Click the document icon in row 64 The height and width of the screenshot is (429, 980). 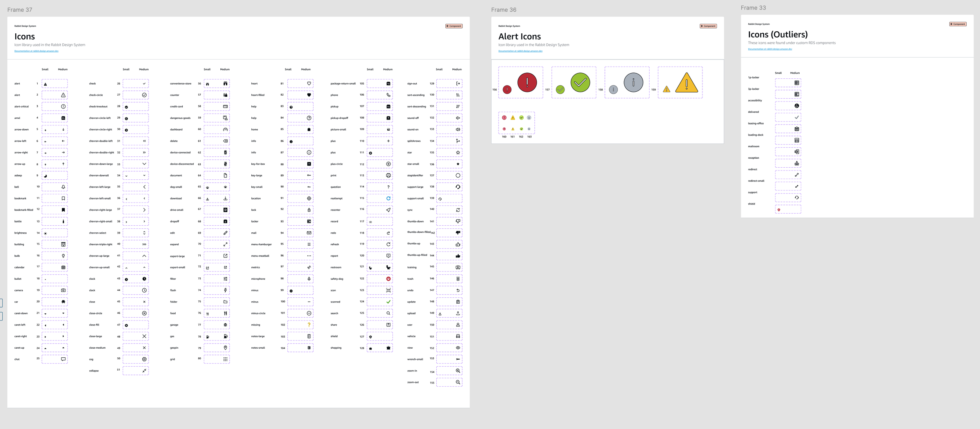[x=225, y=176]
